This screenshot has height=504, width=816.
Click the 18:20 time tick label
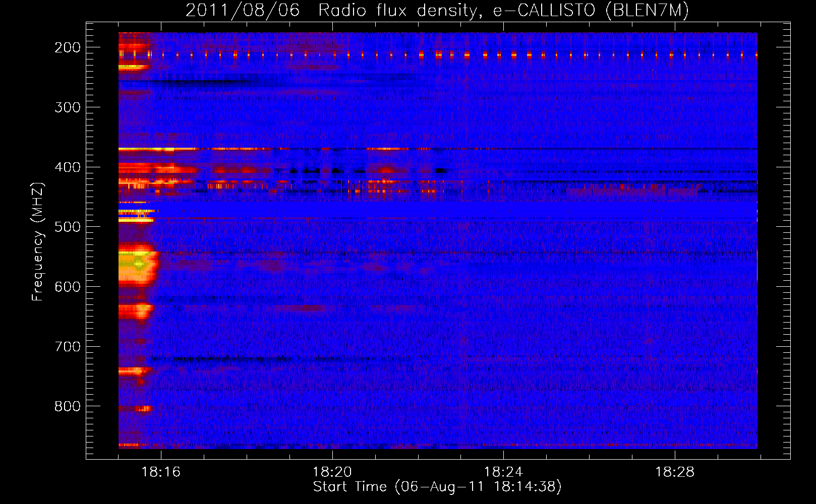coord(332,472)
